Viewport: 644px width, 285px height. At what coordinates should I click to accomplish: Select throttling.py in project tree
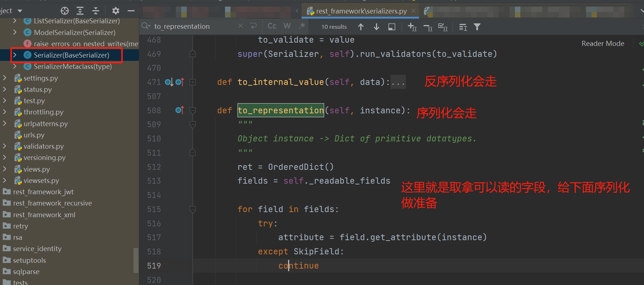click(43, 112)
